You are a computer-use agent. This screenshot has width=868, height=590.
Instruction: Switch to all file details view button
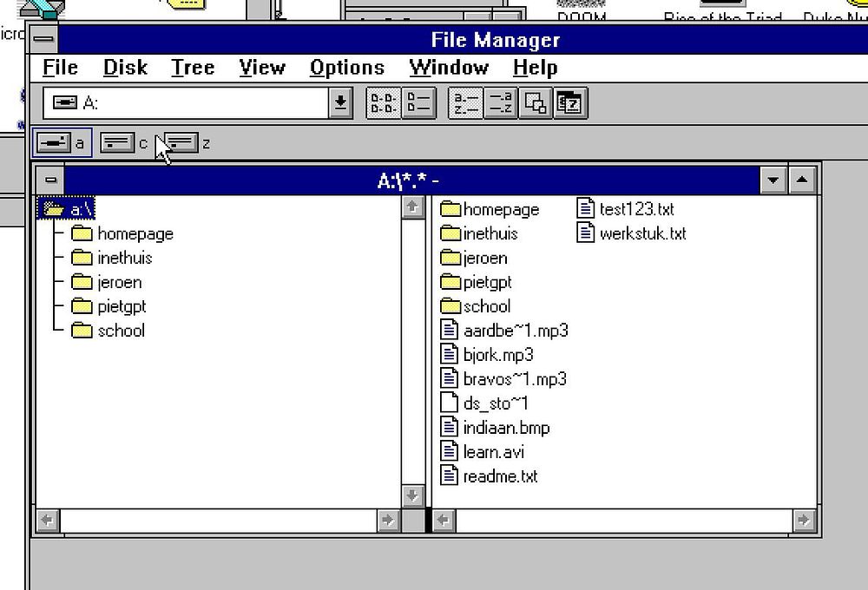click(x=419, y=103)
